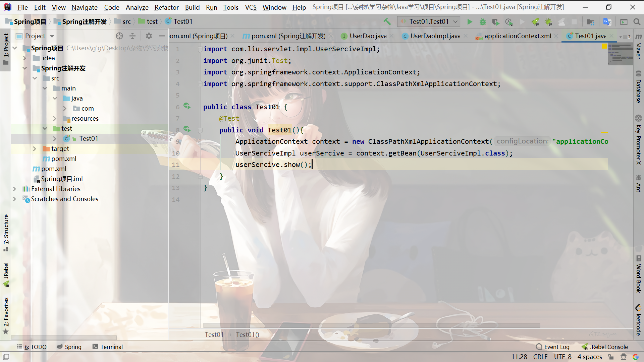Switch to the UserDaoImpl.java tab
Image resolution: width=644 pixels, height=362 pixels.
[x=435, y=36]
